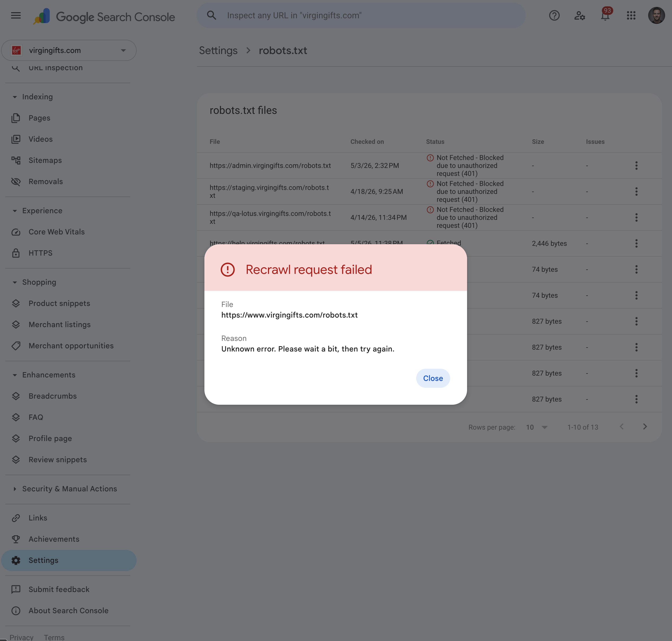Screen dimensions: 672x641
Task: Open the Privacy link
Action: 21,637
